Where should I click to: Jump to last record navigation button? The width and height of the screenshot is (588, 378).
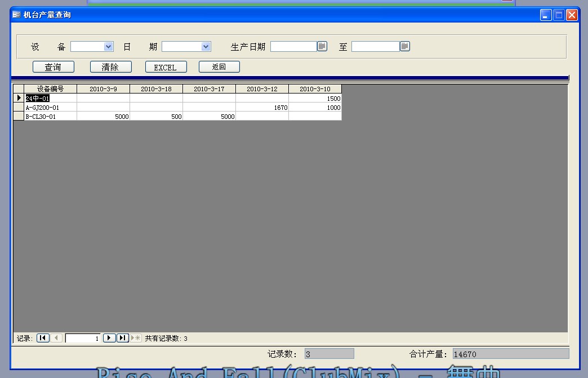[x=123, y=338]
